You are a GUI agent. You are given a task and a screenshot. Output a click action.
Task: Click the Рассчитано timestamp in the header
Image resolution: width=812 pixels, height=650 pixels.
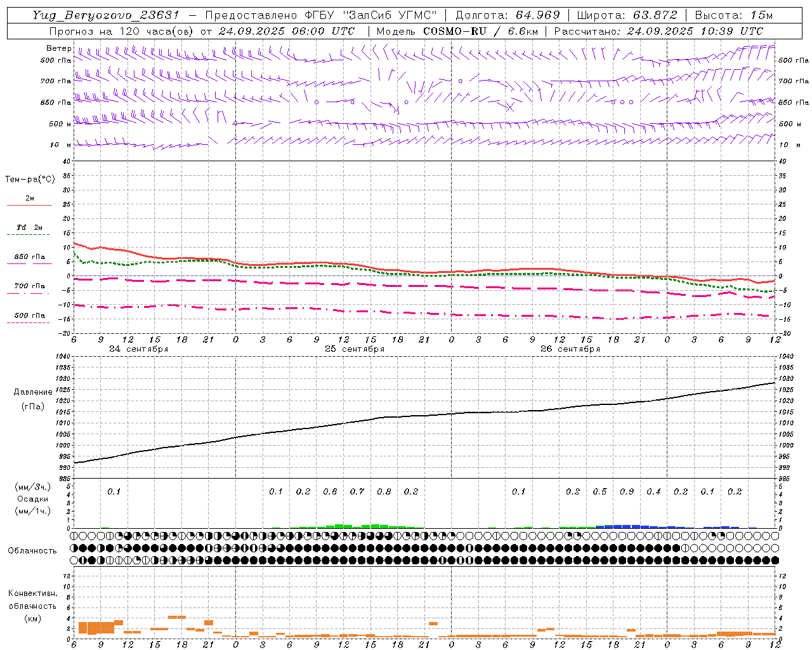658,31
